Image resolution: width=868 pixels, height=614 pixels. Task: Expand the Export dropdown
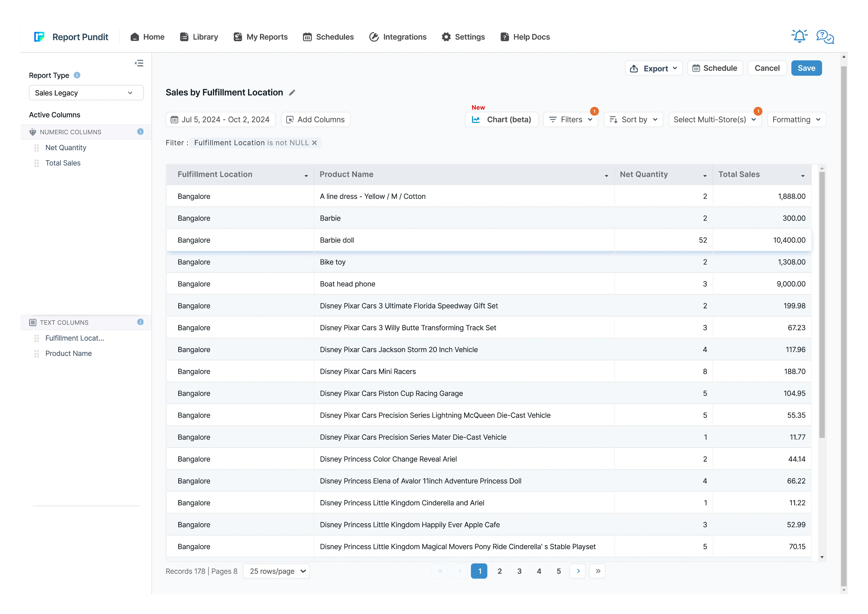pyautogui.click(x=654, y=68)
